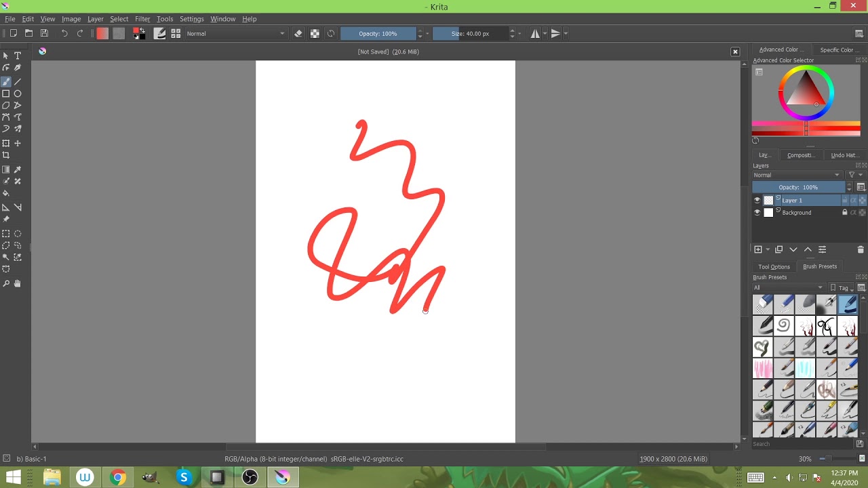Adjust the toolbar Opacity 100% slider
Screen dimensions: 868x488
378,33
